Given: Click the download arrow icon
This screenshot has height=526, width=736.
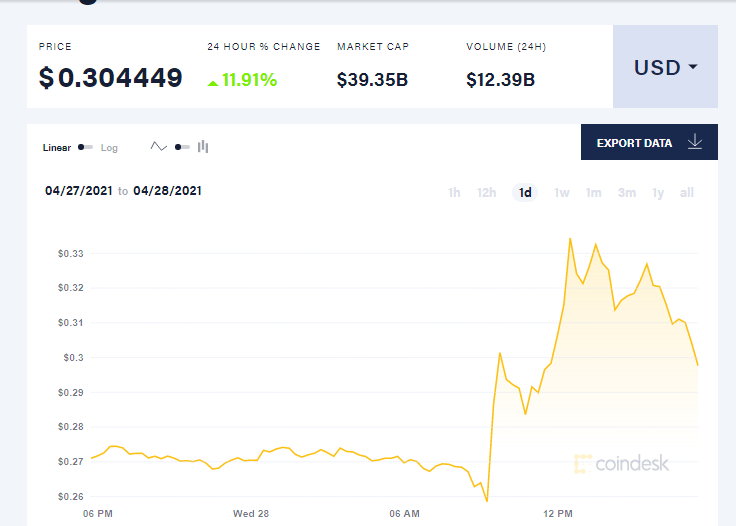Looking at the screenshot, I should pos(695,143).
